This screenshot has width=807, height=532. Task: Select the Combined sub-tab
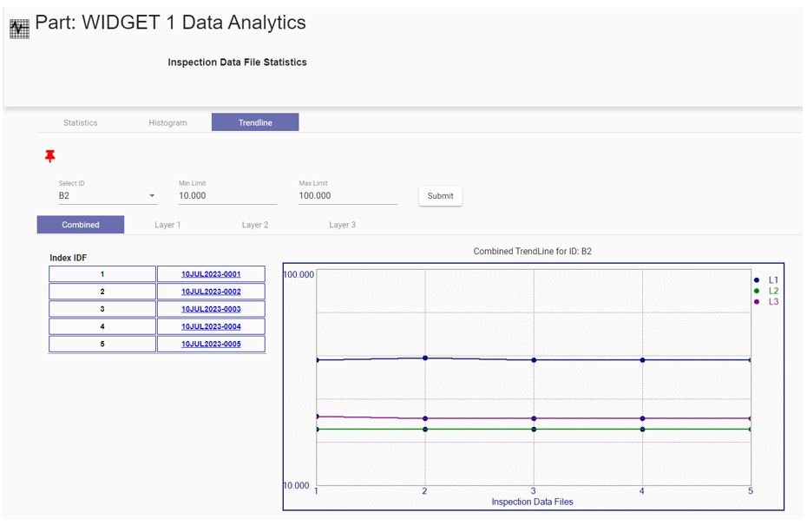tap(81, 225)
